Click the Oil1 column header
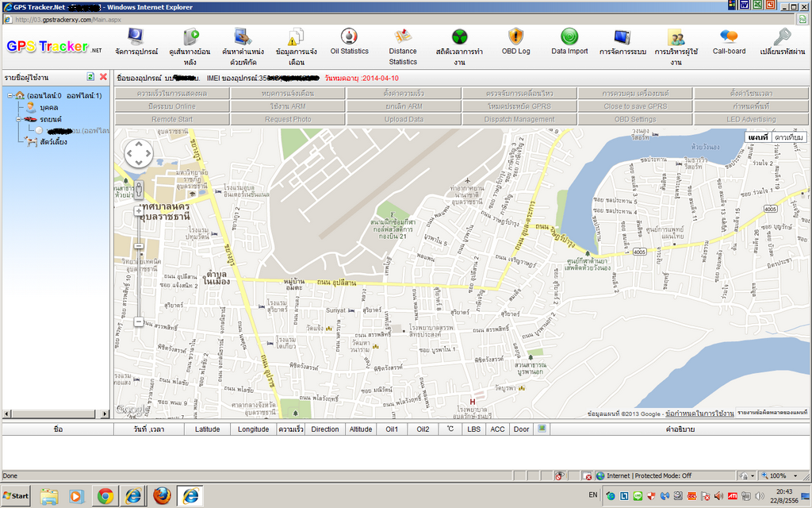812x508 pixels. tap(392, 429)
